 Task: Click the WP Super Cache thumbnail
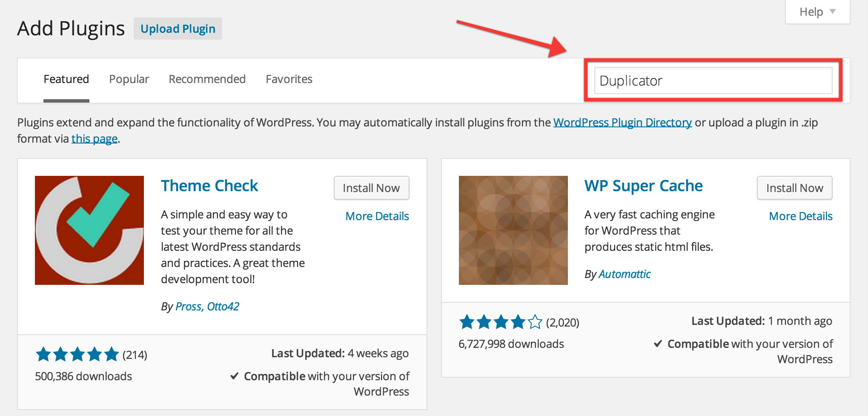(x=513, y=230)
